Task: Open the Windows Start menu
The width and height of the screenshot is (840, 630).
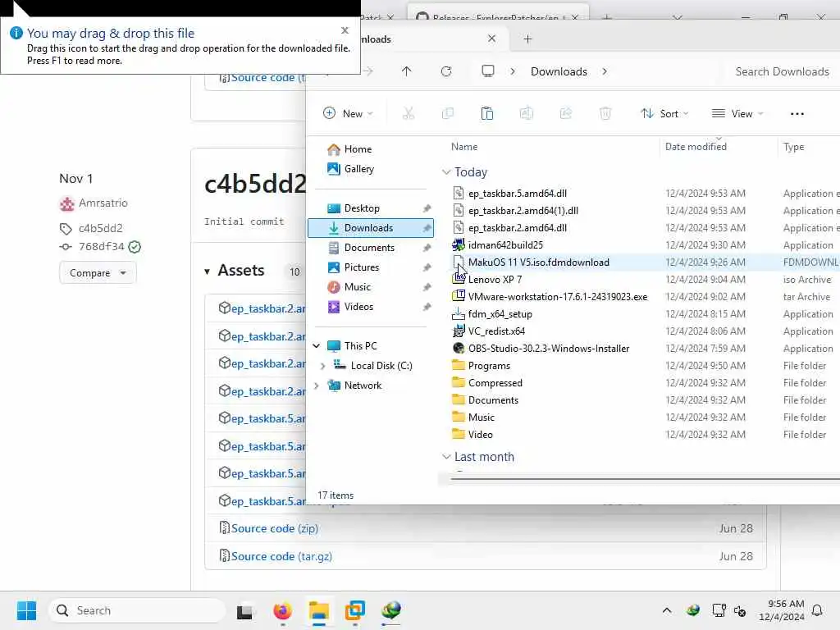Action: (26, 610)
